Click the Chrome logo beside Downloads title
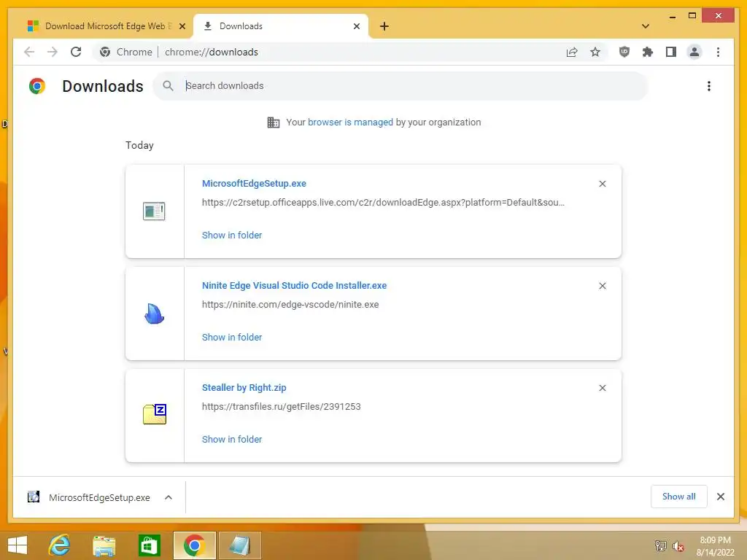Image resolution: width=747 pixels, height=560 pixels. [37, 86]
